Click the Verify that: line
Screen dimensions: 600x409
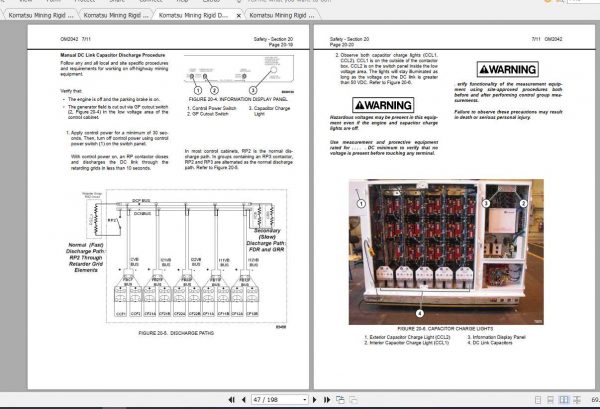pos(71,91)
